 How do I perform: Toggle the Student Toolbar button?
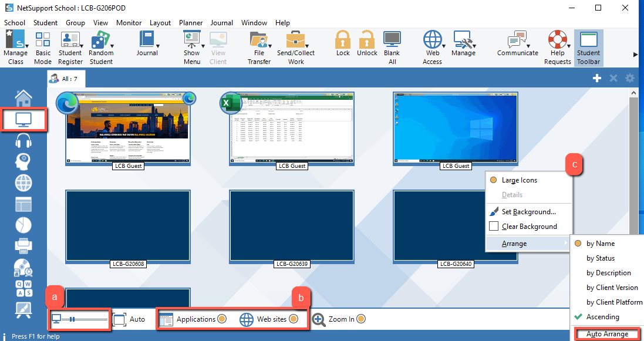[589, 48]
